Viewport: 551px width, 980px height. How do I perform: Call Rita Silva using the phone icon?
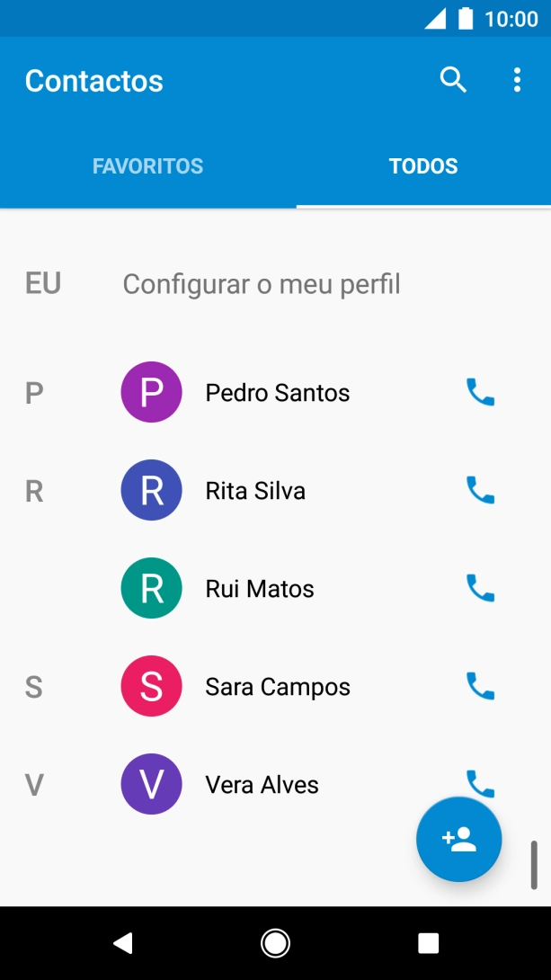480,490
